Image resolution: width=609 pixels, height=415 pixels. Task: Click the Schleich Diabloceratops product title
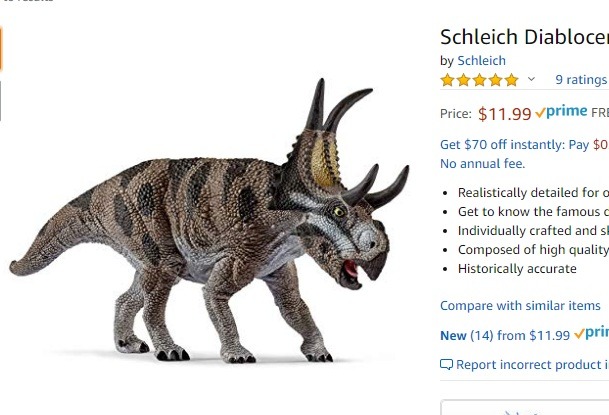point(523,37)
